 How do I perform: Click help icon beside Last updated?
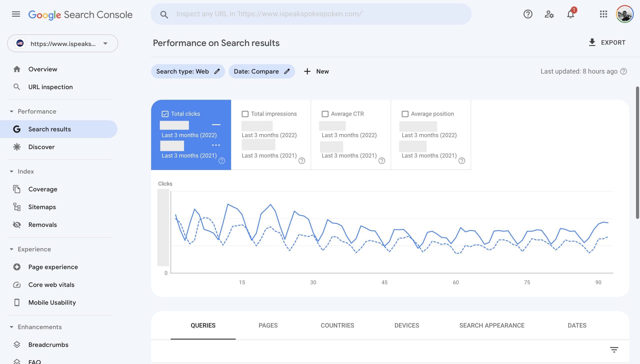click(624, 71)
